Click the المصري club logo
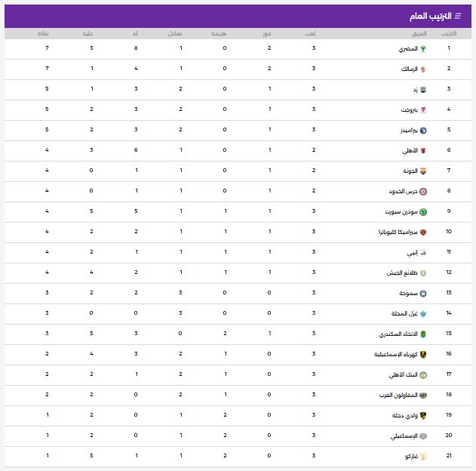Viewport: 476px width, 471px height. tap(423, 49)
